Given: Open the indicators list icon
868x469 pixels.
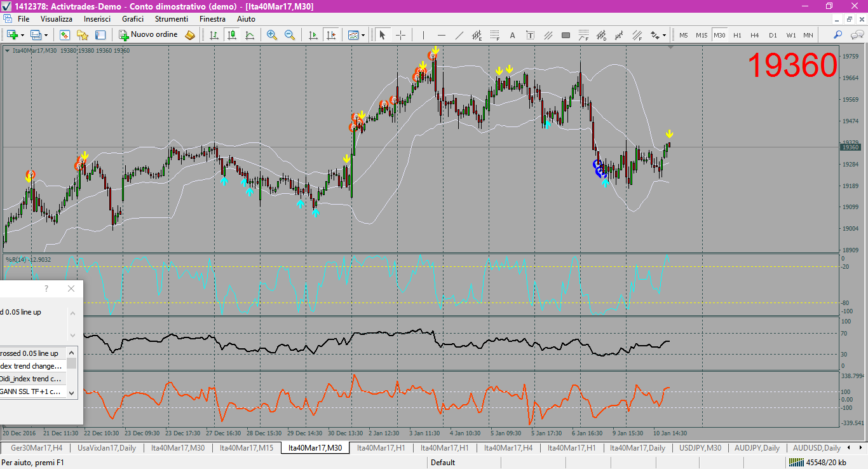Looking at the screenshot, I should tap(353, 35).
